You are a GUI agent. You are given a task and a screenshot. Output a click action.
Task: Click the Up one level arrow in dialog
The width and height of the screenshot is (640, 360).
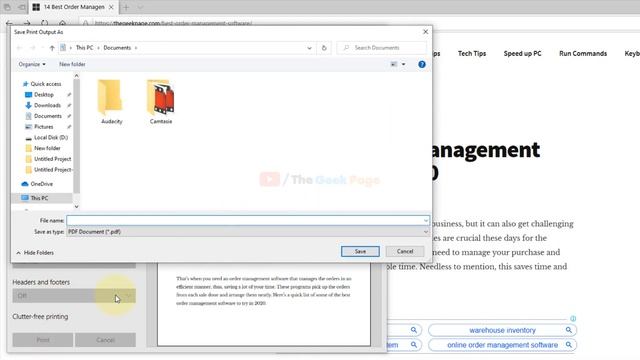52,48
